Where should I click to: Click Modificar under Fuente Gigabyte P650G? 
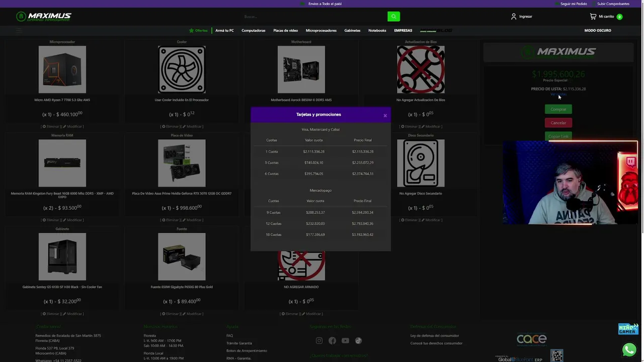pyautogui.click(x=193, y=314)
